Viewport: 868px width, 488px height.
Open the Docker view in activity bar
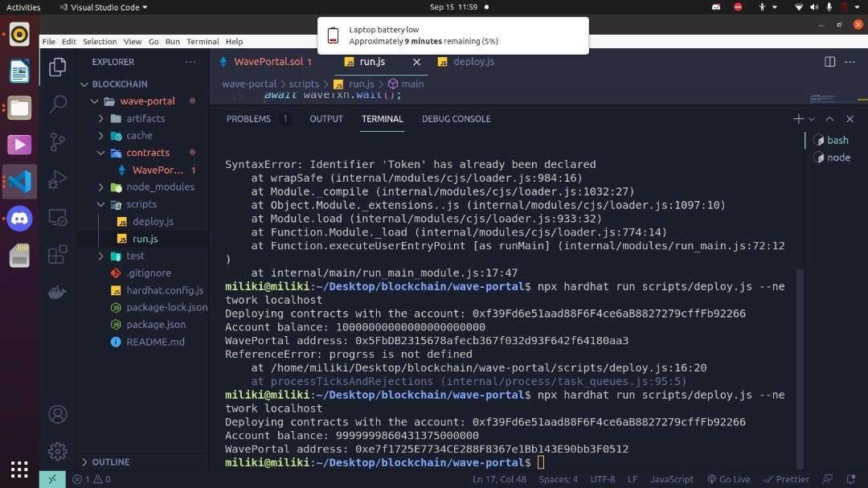58,292
